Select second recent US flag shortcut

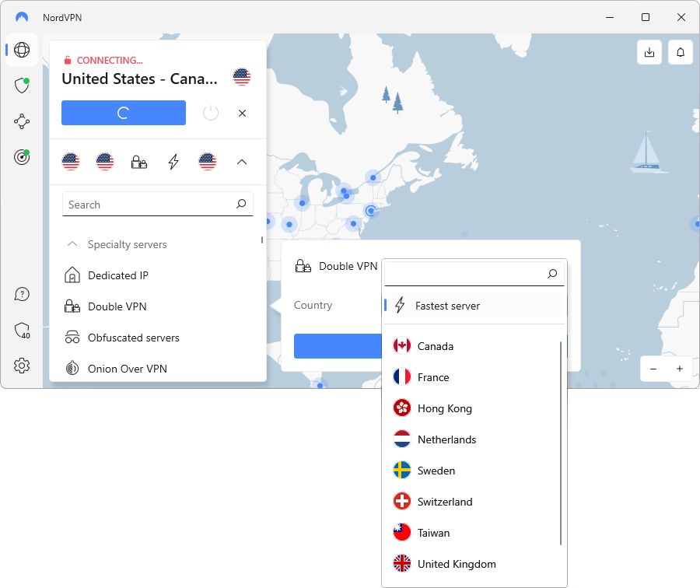[x=104, y=162]
